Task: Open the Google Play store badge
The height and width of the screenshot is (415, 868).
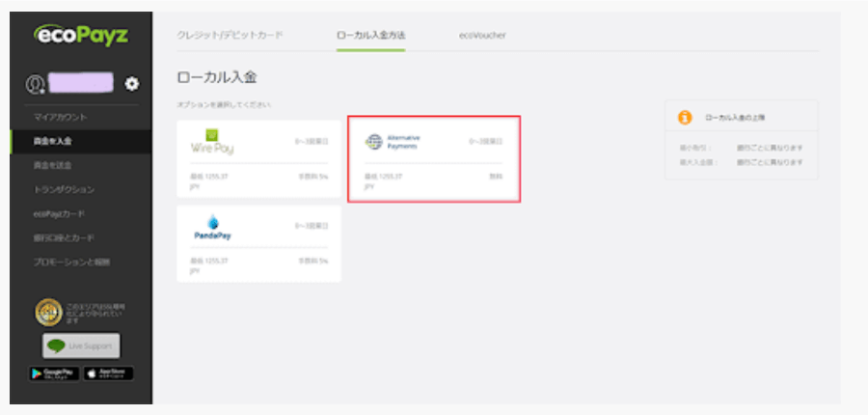Action: pyautogui.click(x=54, y=373)
